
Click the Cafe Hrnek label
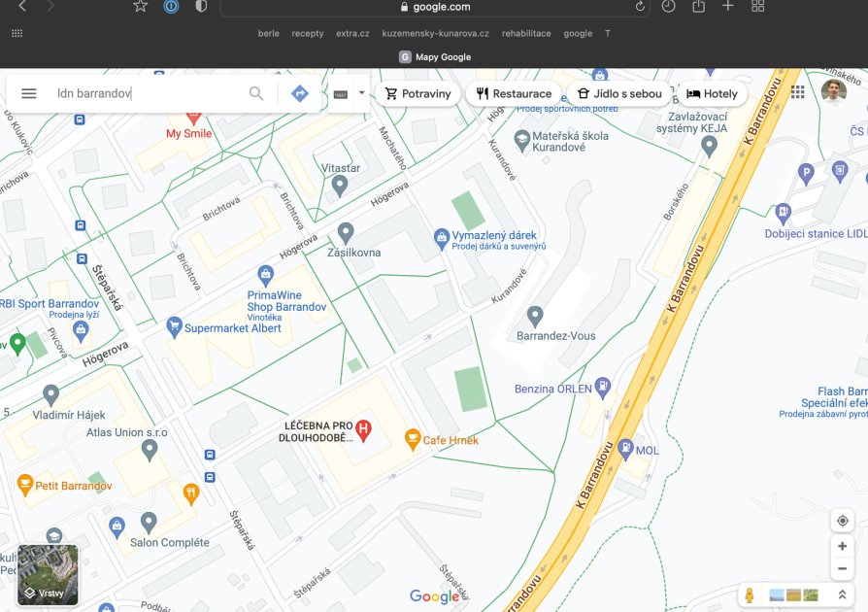[451, 440]
